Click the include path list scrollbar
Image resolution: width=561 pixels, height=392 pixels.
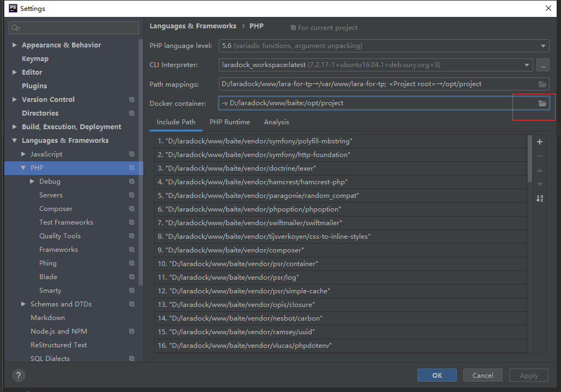pos(530,159)
